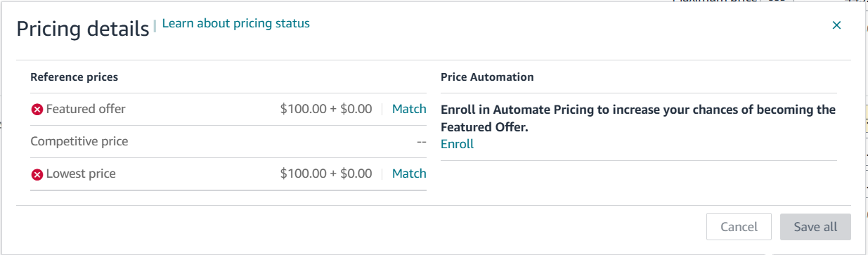Select the Lowest price row label
Image resolution: width=868 pixels, height=255 pixels.
point(81,174)
